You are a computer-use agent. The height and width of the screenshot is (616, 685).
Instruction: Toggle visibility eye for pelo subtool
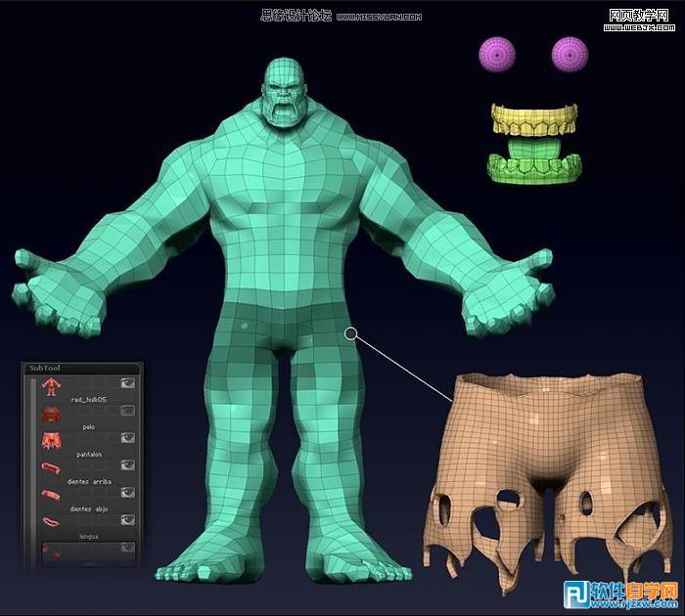[x=127, y=411]
